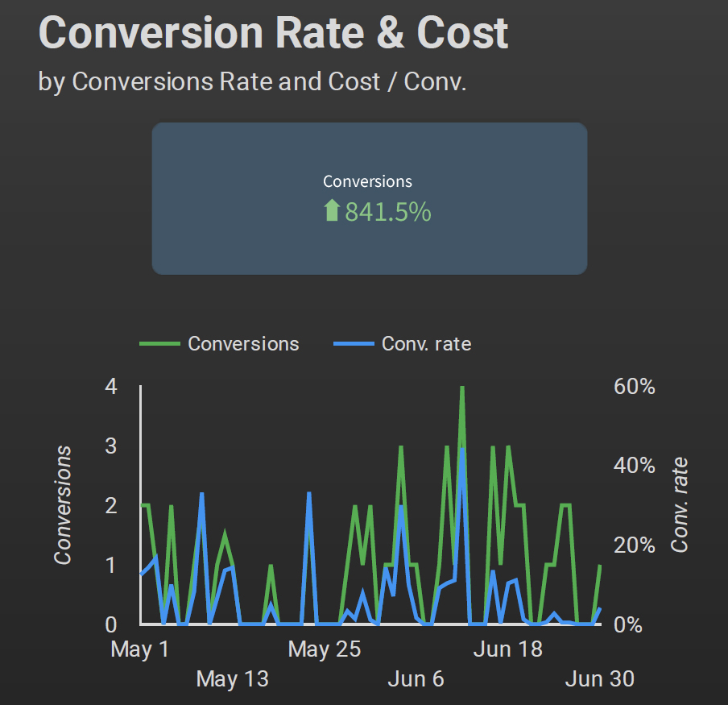This screenshot has width=728, height=705.
Task: Click the green up arrow in the scorecard
Action: tap(330, 212)
